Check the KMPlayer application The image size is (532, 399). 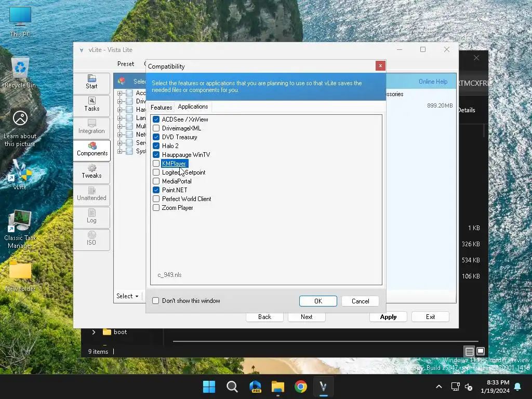[156, 164]
